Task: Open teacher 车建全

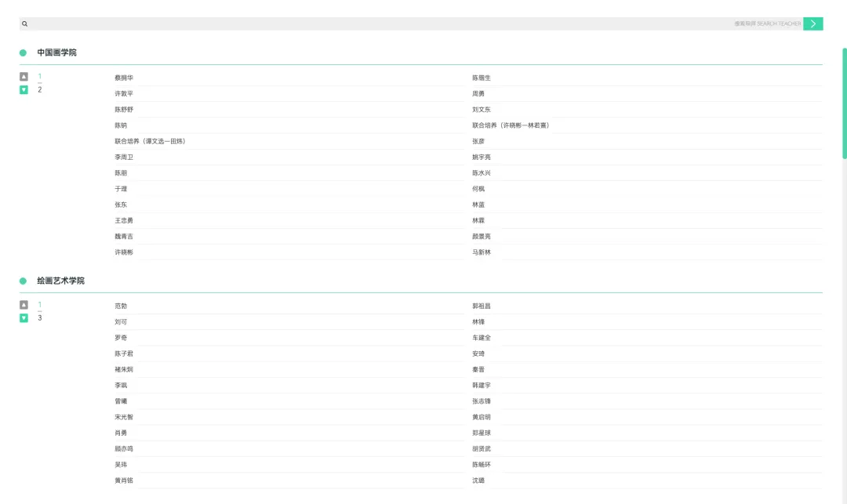Action: tap(482, 338)
